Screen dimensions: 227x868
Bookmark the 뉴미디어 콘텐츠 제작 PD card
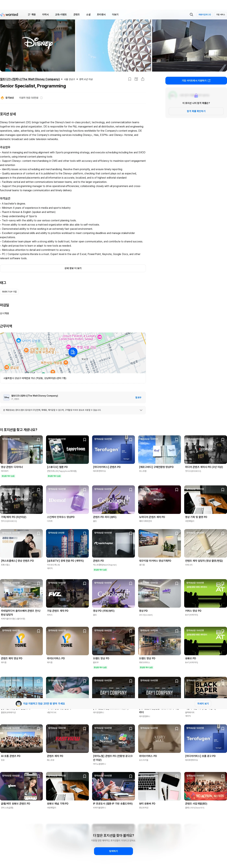(x=177, y=490)
